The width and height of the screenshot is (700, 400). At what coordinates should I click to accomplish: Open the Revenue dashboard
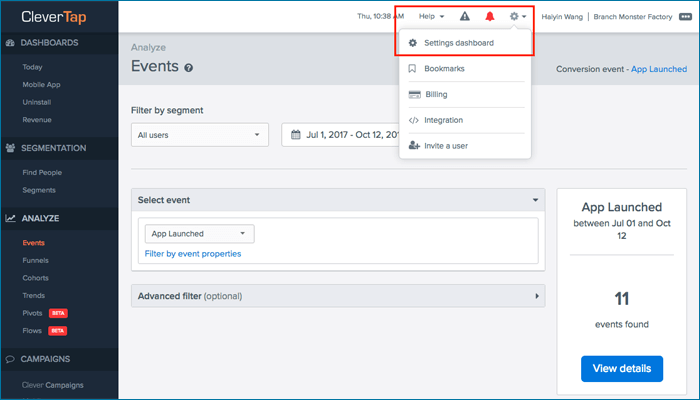coord(37,120)
